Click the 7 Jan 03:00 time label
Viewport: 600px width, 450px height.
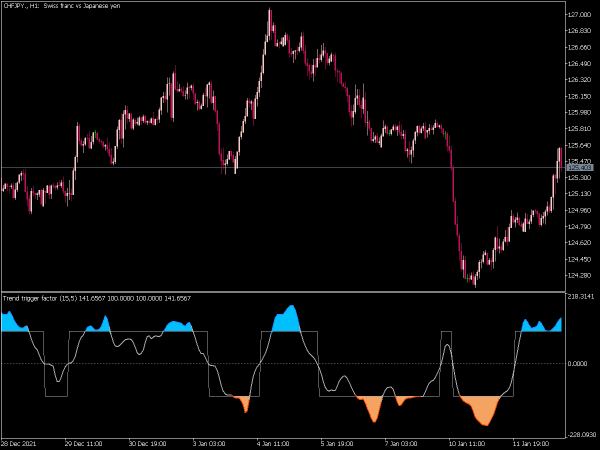(401, 443)
